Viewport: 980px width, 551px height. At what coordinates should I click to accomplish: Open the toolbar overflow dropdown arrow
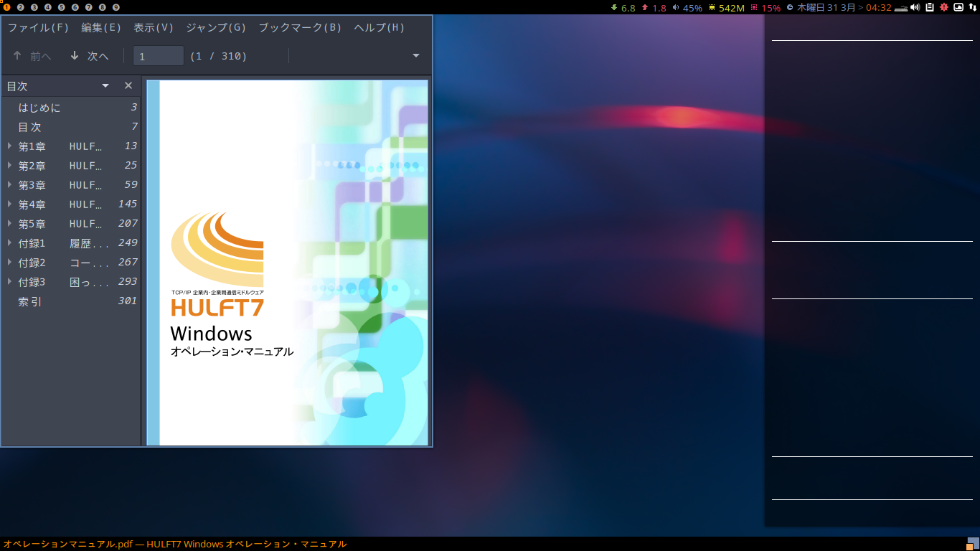point(416,56)
